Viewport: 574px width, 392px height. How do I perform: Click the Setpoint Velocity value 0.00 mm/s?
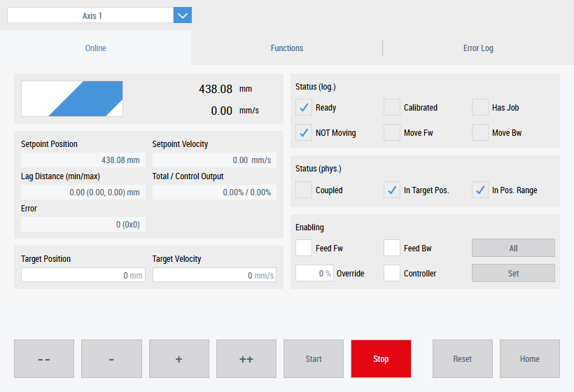coord(214,160)
